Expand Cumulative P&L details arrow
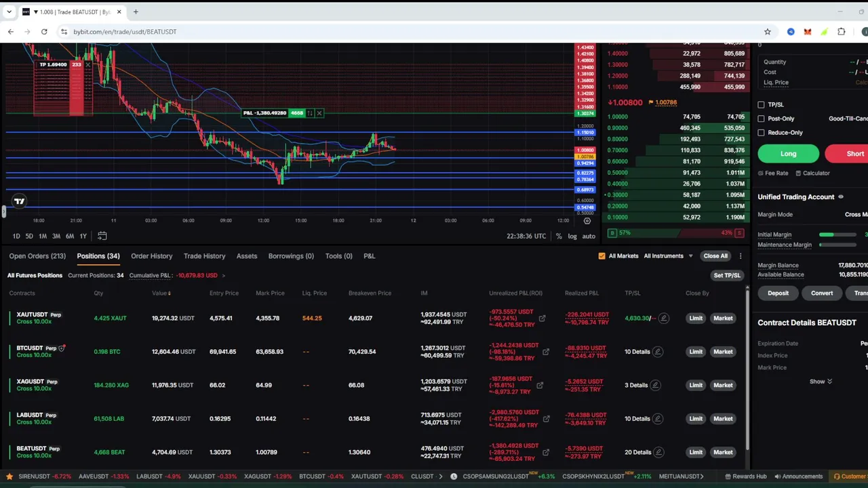Viewport: 868px width, 488px height. tap(223, 276)
